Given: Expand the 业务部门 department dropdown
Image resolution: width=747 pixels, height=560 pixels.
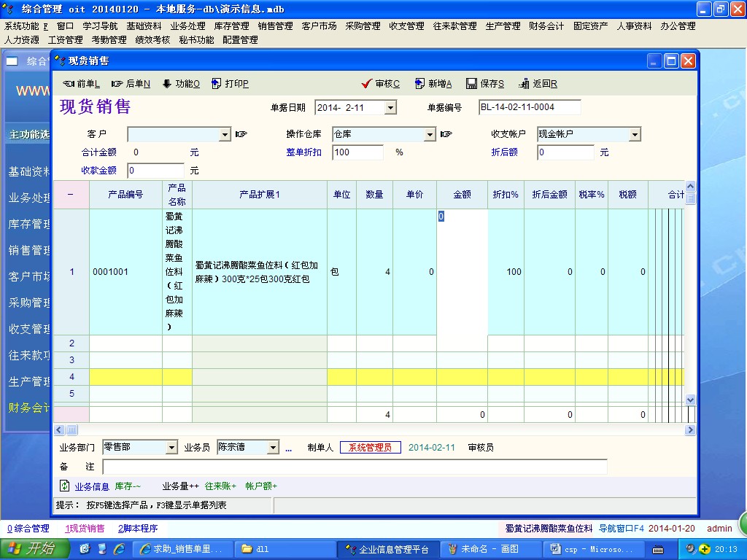Looking at the screenshot, I should 171,448.
